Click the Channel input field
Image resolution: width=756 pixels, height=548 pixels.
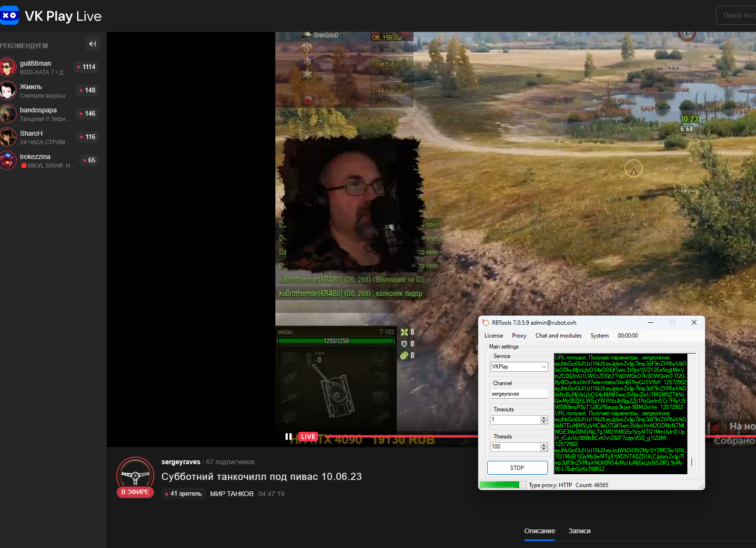click(519, 394)
